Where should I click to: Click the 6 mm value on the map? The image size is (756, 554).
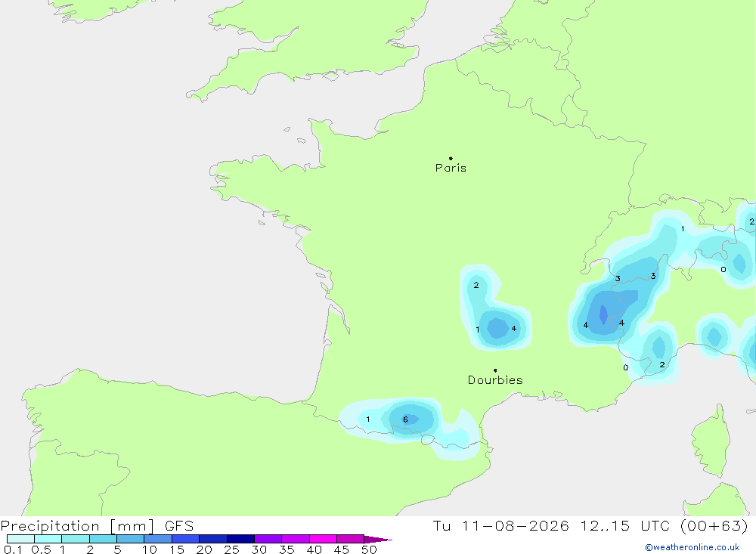point(405,419)
